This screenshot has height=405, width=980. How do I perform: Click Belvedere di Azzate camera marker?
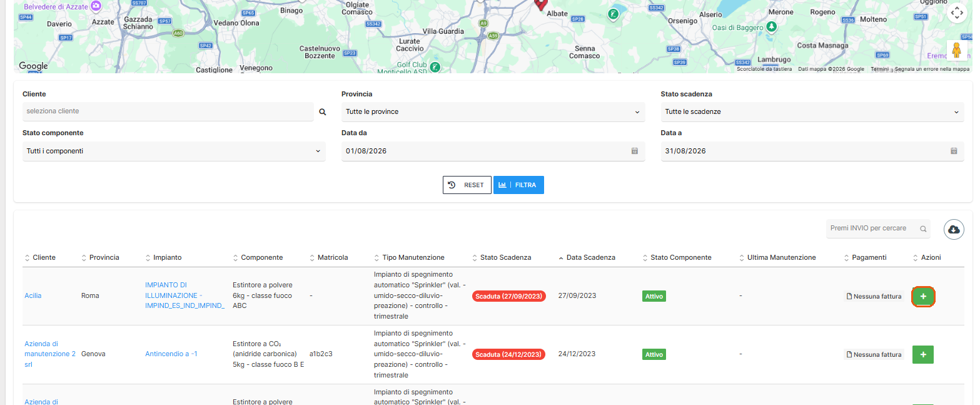tap(95, 6)
